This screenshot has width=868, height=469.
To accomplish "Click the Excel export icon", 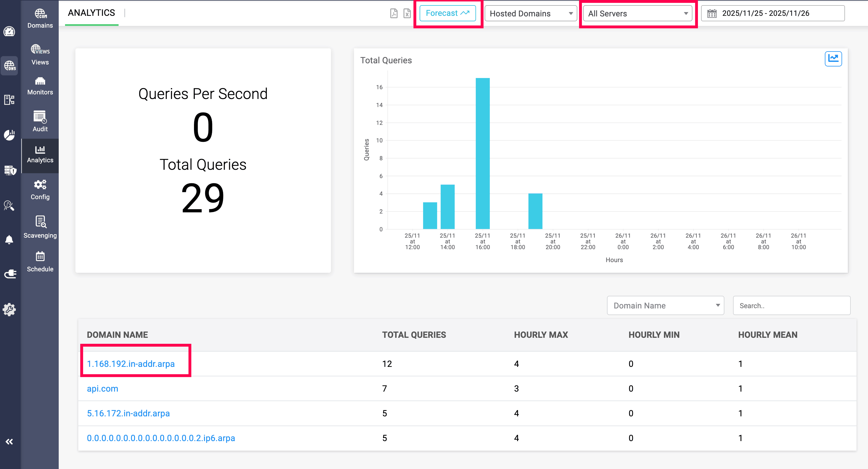I will coord(407,14).
